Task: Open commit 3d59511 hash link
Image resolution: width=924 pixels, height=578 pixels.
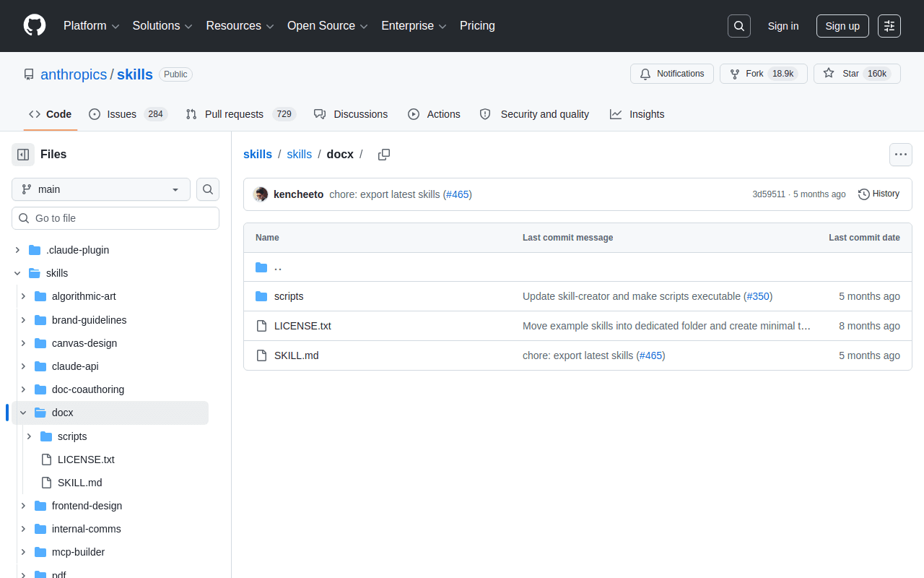Action: (x=769, y=194)
